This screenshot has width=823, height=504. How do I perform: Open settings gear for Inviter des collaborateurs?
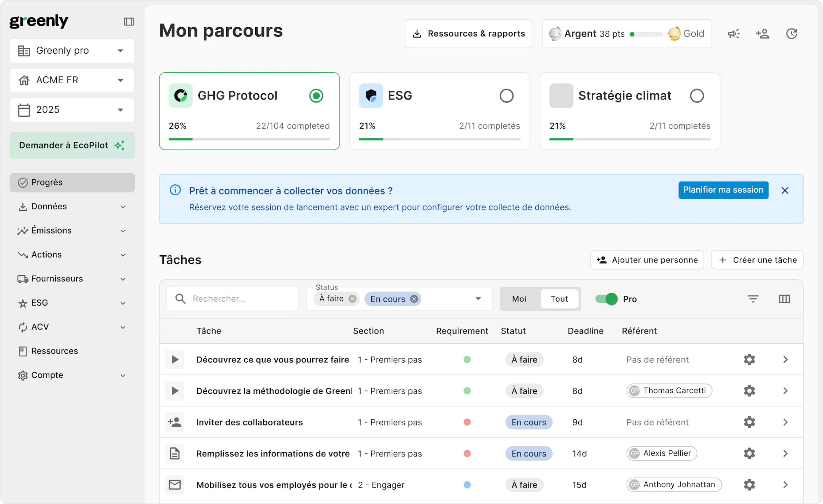(749, 422)
